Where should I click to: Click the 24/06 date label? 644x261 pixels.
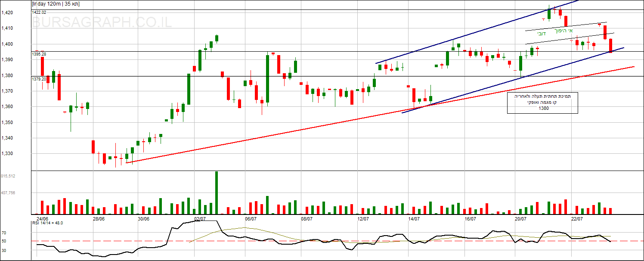point(43,219)
